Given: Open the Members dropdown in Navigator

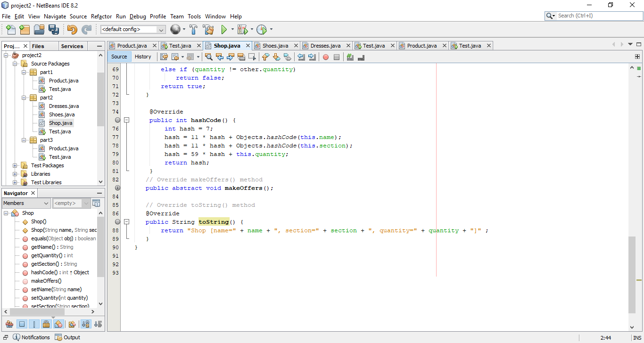Looking at the screenshot, I should (x=25, y=203).
